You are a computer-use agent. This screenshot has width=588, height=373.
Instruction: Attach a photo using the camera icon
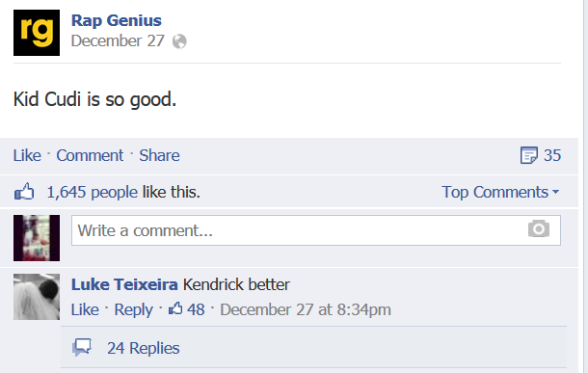tap(539, 228)
